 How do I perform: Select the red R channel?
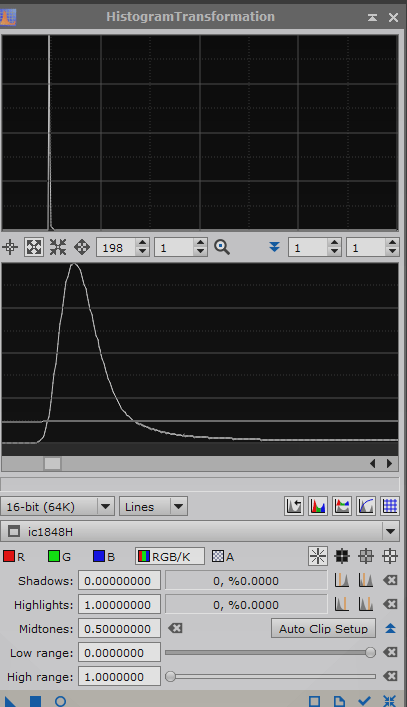14,556
